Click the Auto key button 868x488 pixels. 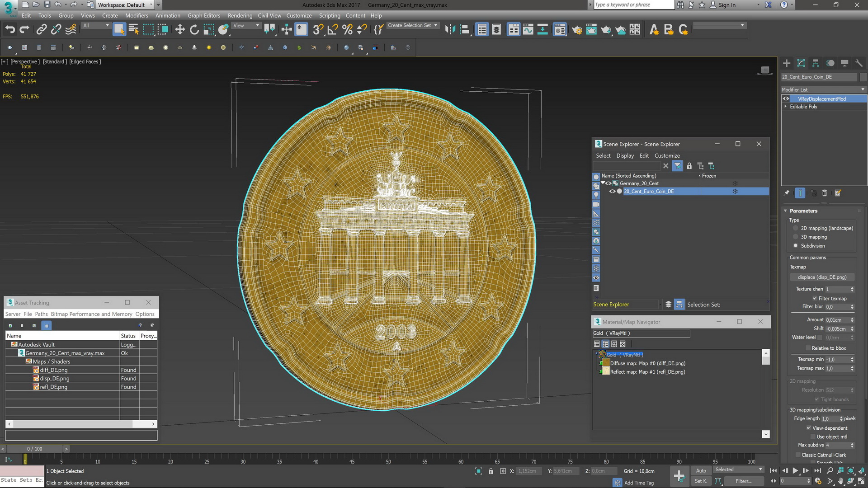701,471
